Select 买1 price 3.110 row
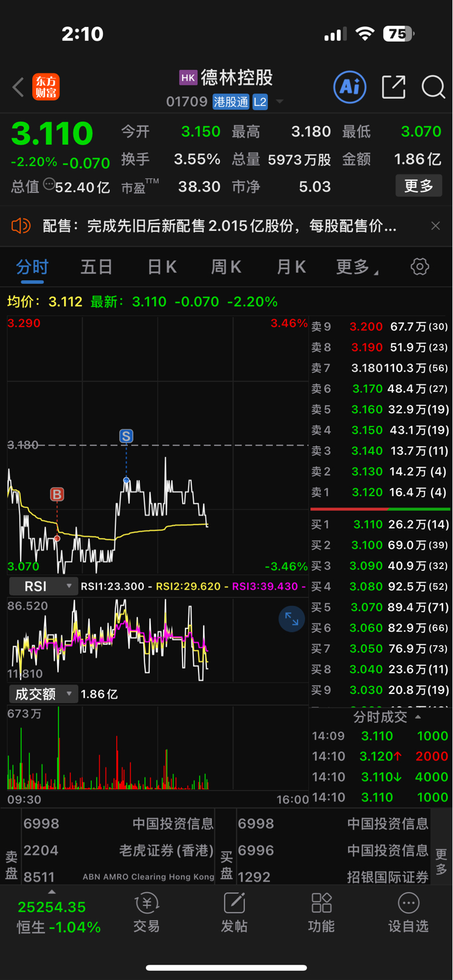Viewport: 453px width, 980px height. pos(380,524)
